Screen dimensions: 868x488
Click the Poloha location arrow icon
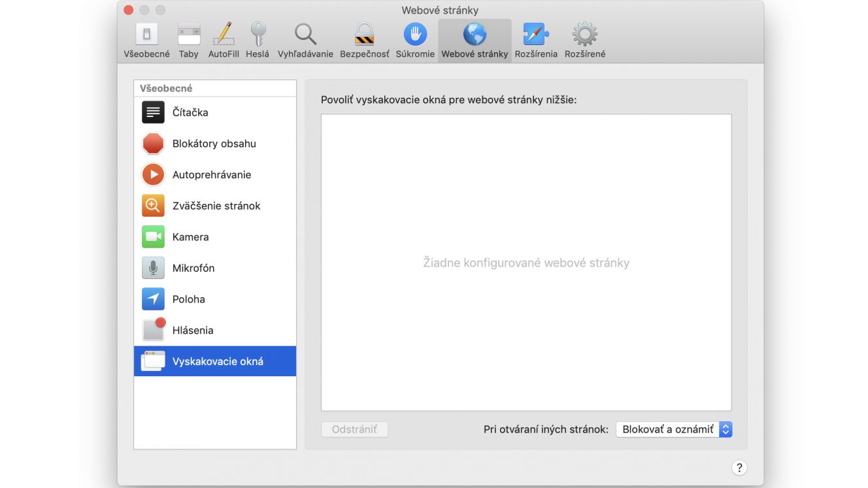tap(153, 299)
